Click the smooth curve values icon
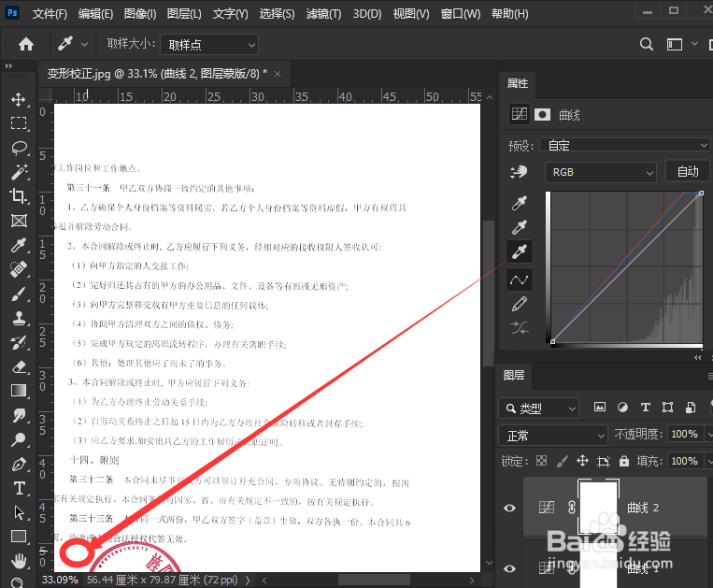713x588 pixels. tap(520, 327)
